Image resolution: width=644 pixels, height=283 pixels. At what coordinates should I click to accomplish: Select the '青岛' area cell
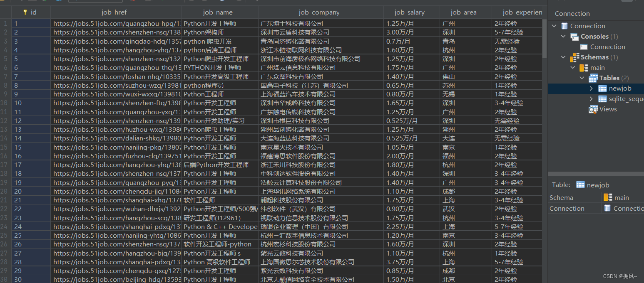click(x=466, y=41)
